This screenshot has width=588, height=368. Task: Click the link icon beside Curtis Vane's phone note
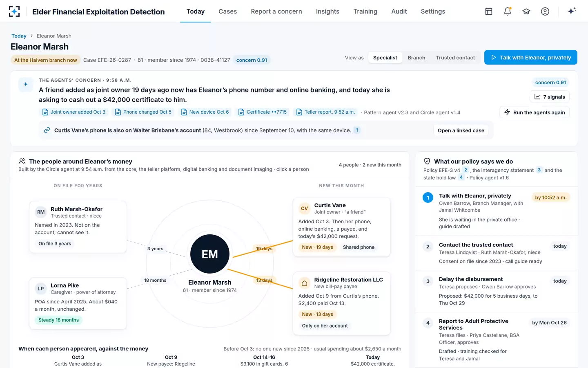47,130
